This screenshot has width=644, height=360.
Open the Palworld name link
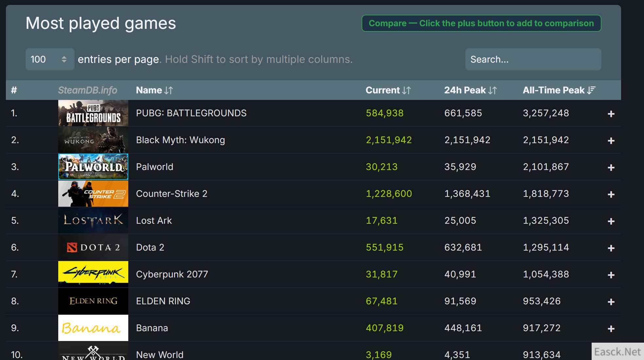(x=154, y=167)
